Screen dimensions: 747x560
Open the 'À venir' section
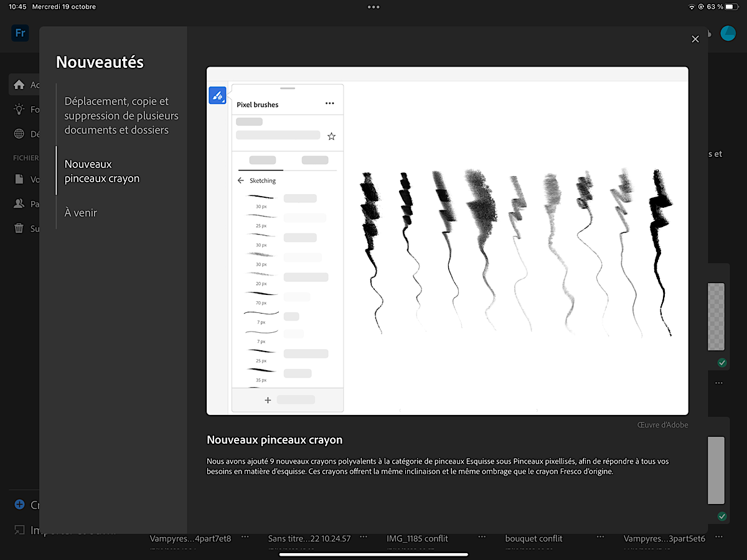pos(81,213)
